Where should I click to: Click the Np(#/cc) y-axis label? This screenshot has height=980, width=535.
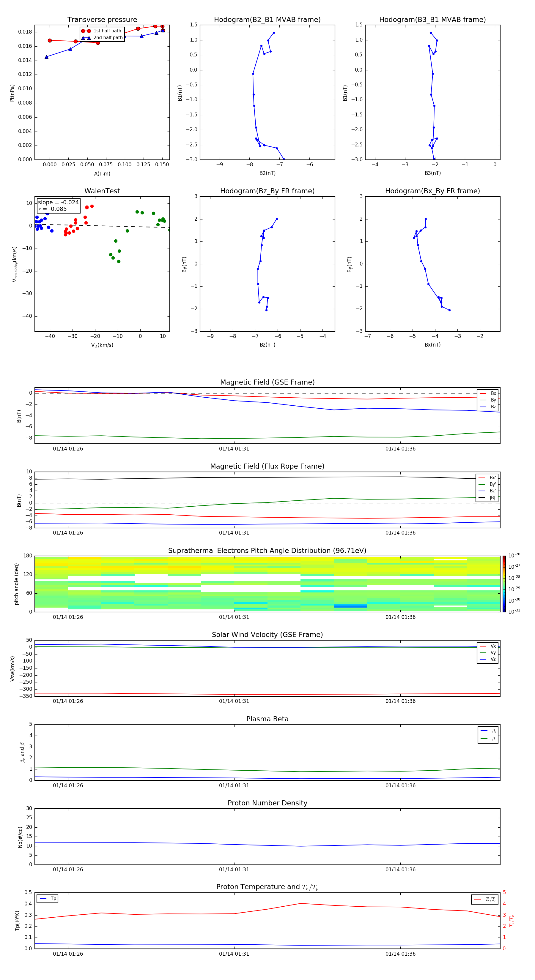click(x=20, y=837)
